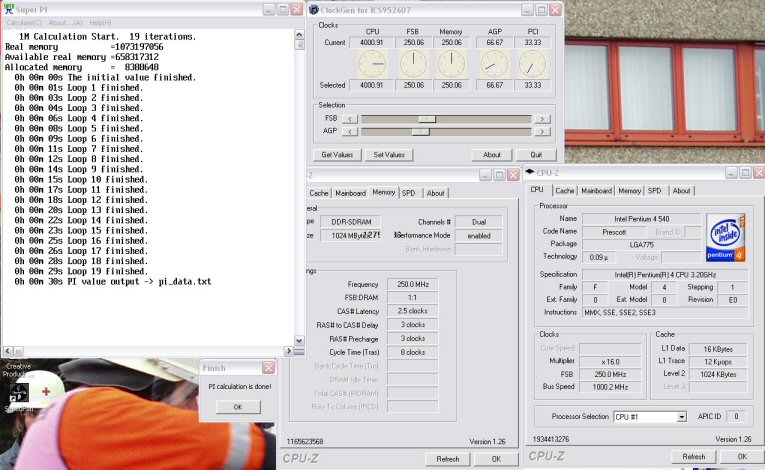765x470 pixels.
Task: Click Quit button in ClockGen
Action: coord(536,155)
